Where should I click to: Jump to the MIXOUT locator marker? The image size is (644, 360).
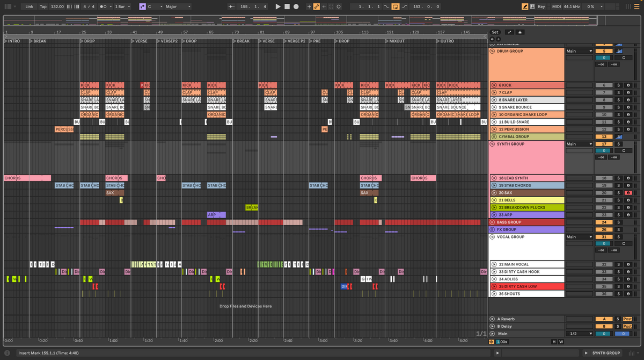pyautogui.click(x=396, y=41)
